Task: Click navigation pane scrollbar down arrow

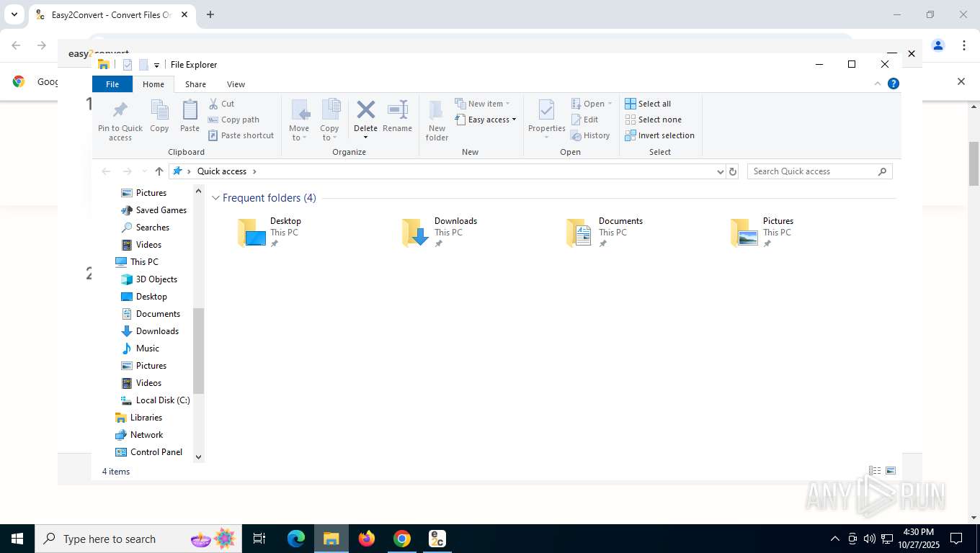Action: click(199, 457)
